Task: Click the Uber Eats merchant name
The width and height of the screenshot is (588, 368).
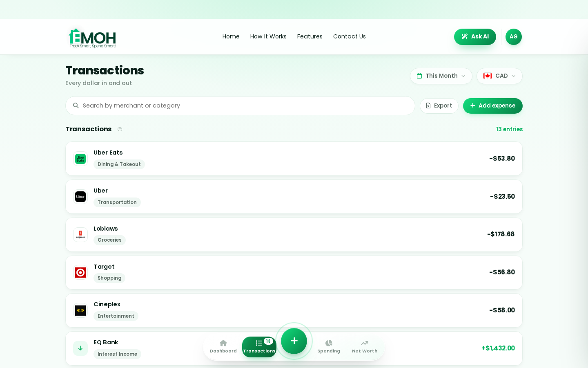Action: tap(108, 153)
